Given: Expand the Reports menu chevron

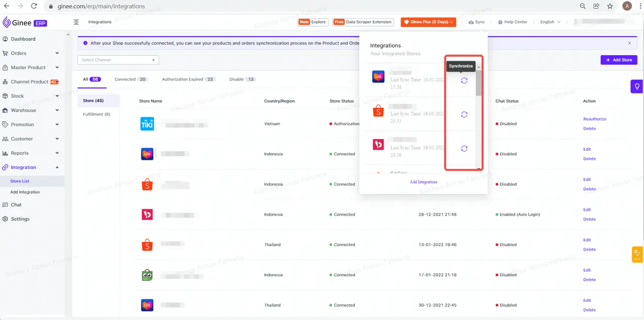Looking at the screenshot, I should click(x=57, y=153).
